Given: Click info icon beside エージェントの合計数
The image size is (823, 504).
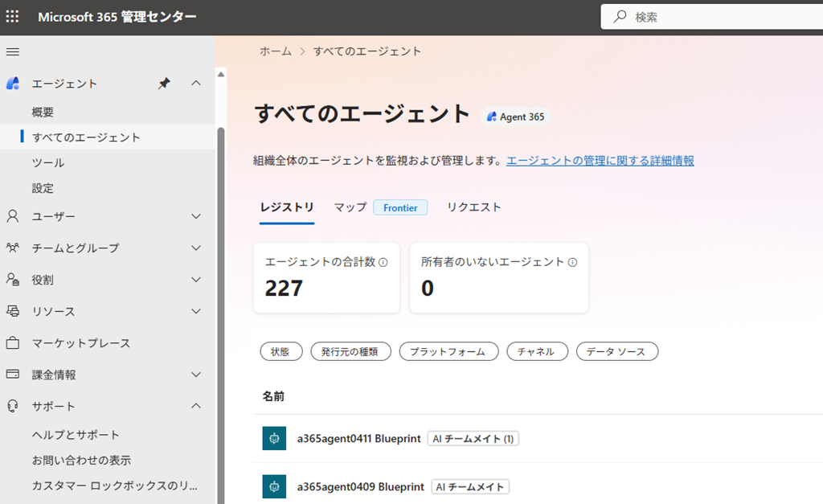Looking at the screenshot, I should 383,262.
